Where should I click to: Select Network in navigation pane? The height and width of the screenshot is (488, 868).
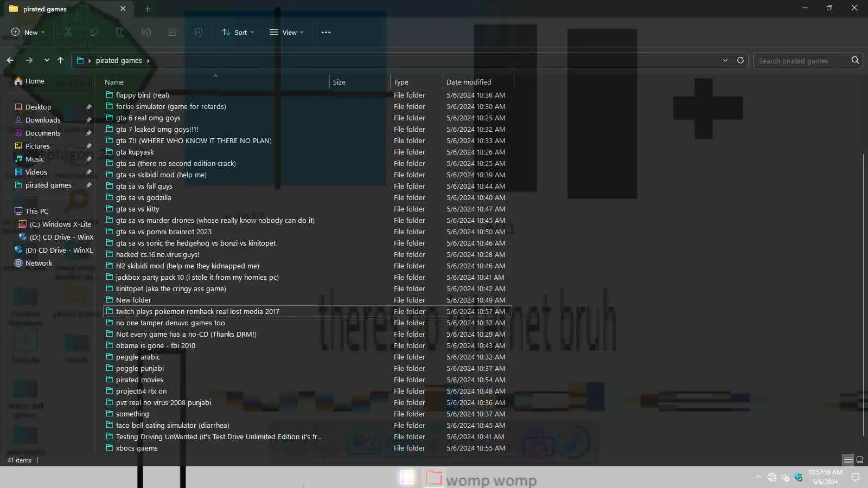(x=39, y=264)
